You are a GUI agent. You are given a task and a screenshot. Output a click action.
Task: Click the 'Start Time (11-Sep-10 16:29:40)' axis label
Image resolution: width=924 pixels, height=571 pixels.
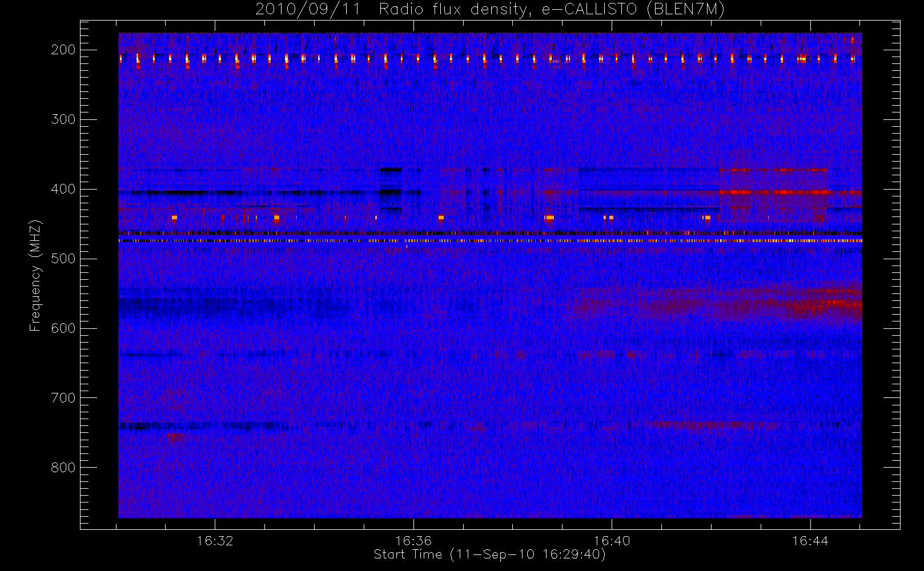click(489, 554)
